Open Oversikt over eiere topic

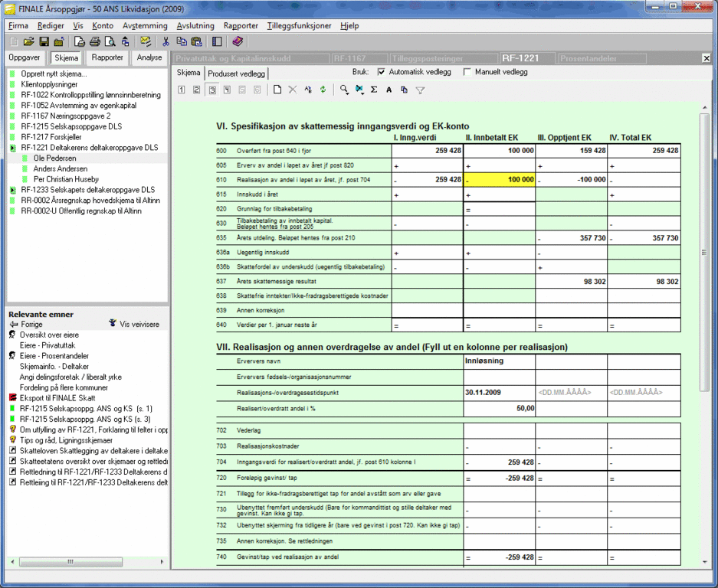[x=49, y=335]
